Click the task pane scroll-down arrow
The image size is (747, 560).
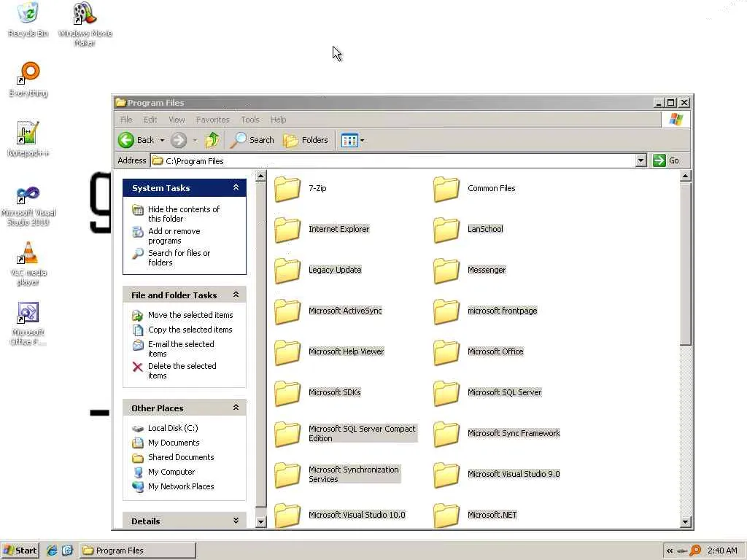(x=260, y=522)
